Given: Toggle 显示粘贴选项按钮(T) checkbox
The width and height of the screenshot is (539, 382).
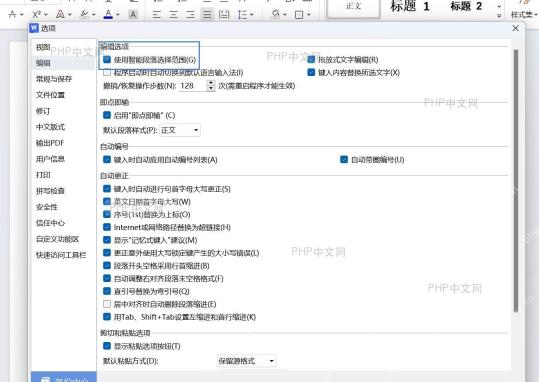Looking at the screenshot, I should point(107,346).
